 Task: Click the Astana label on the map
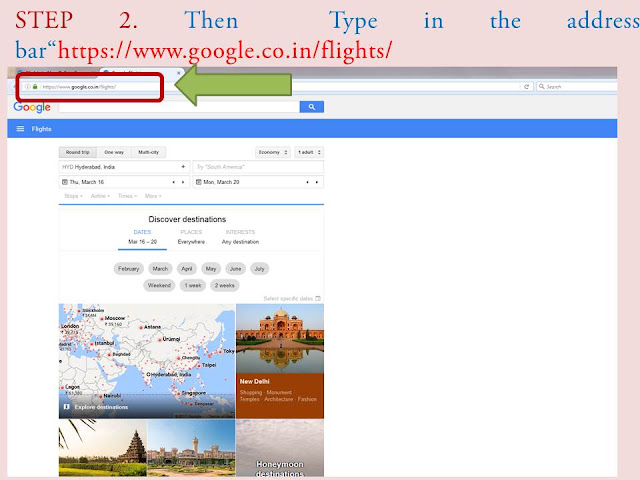click(x=152, y=327)
